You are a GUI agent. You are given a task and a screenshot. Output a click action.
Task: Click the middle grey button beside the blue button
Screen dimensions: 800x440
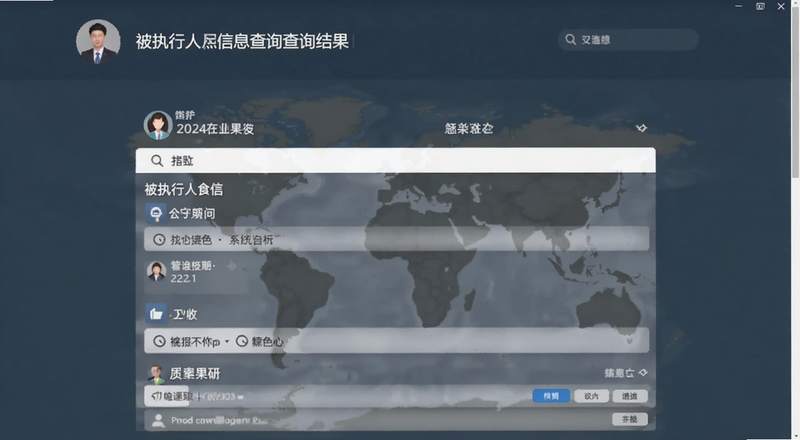591,396
